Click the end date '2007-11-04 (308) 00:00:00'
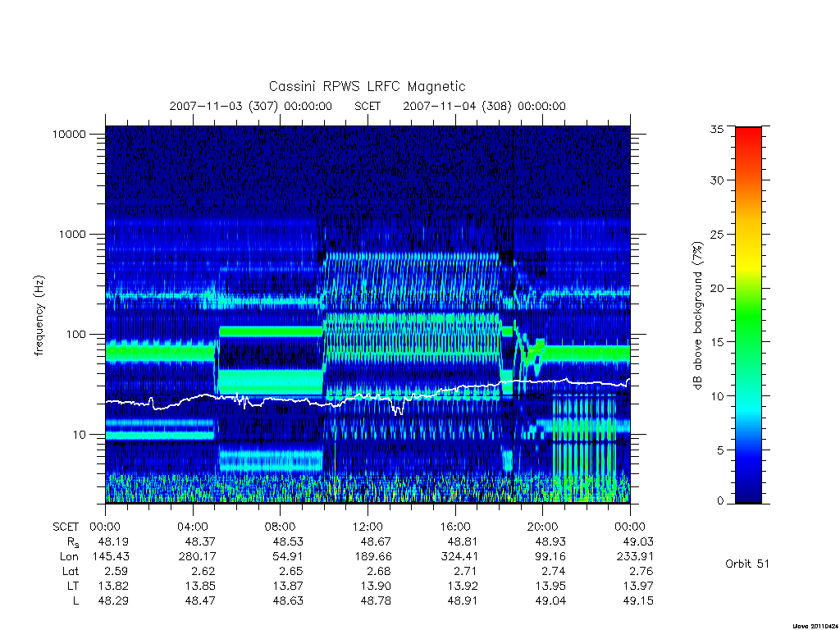Screen dimensions: 840x630 484,106
